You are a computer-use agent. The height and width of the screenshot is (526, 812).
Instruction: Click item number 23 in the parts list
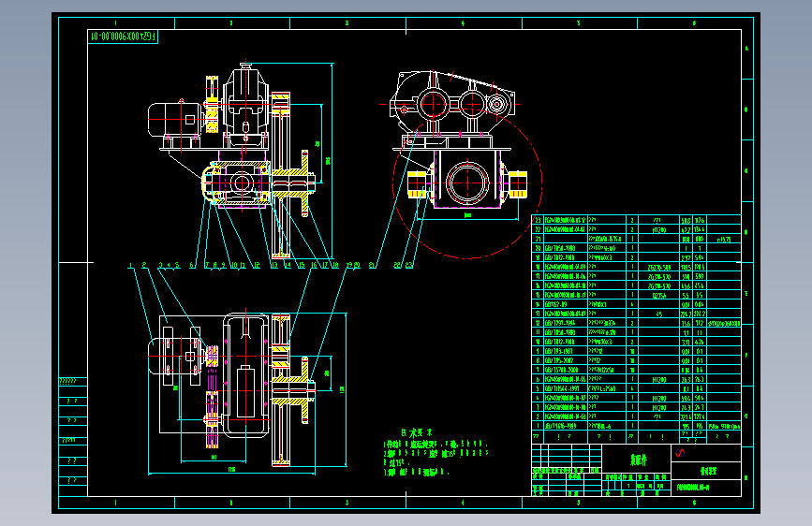point(538,220)
